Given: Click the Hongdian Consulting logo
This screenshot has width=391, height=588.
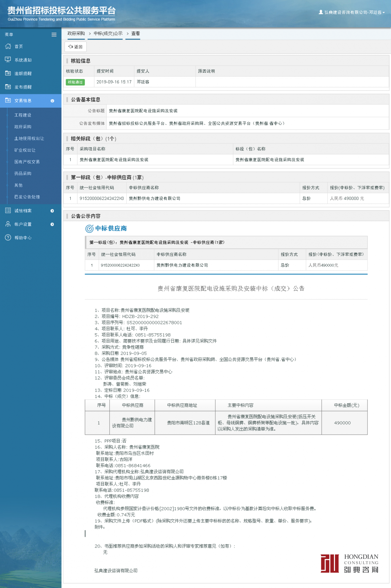Looking at the screenshot, I should [x=349, y=563].
